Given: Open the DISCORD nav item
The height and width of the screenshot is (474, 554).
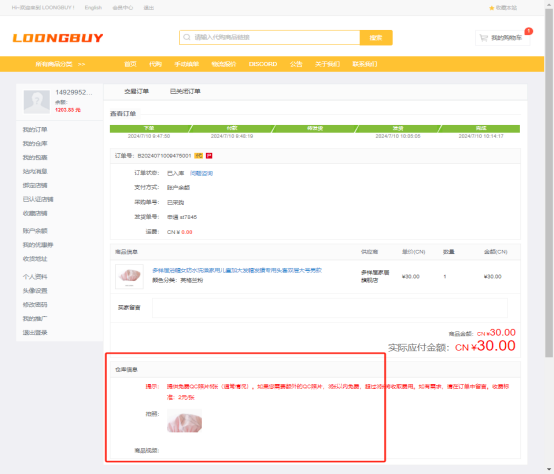Looking at the screenshot, I should (x=263, y=64).
